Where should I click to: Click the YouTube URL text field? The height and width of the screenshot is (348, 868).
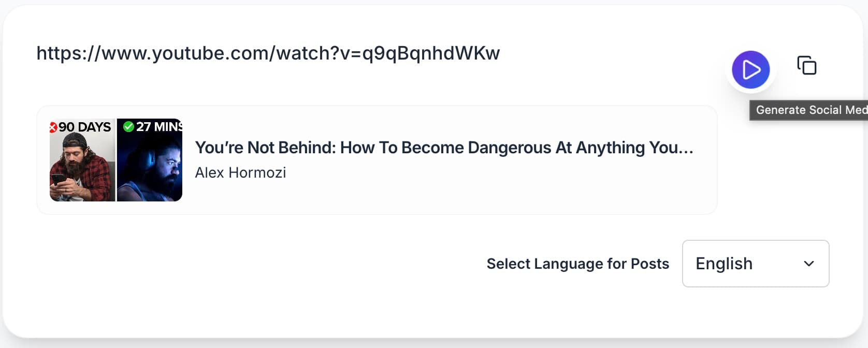tap(268, 53)
